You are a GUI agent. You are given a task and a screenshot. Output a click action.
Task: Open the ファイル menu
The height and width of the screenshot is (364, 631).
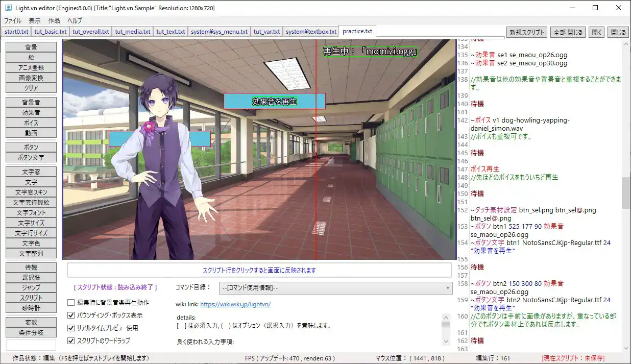[13, 21]
